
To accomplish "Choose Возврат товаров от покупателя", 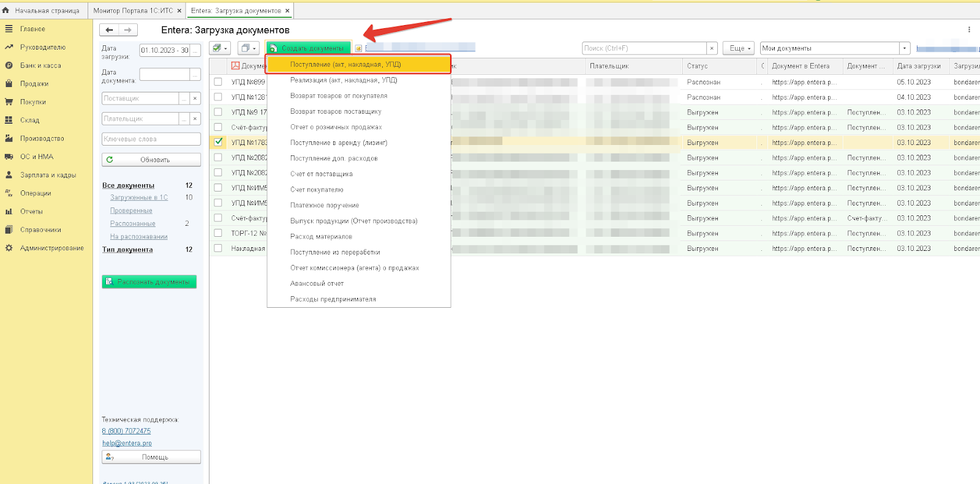I will (x=359, y=96).
